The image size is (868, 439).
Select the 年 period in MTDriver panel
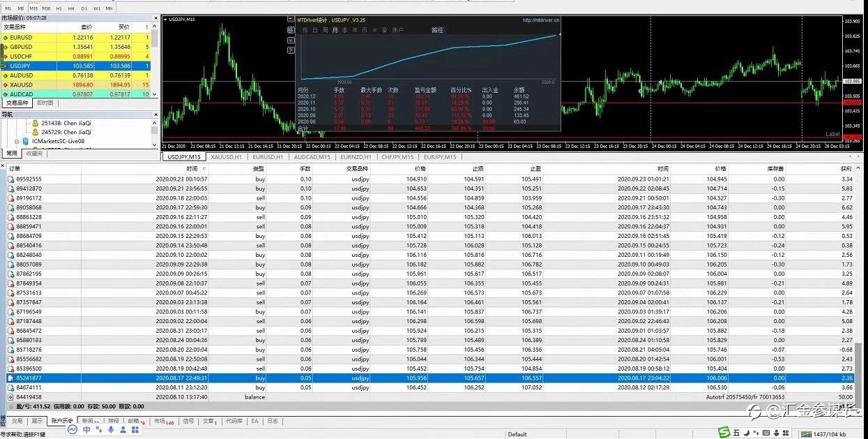coord(355,30)
